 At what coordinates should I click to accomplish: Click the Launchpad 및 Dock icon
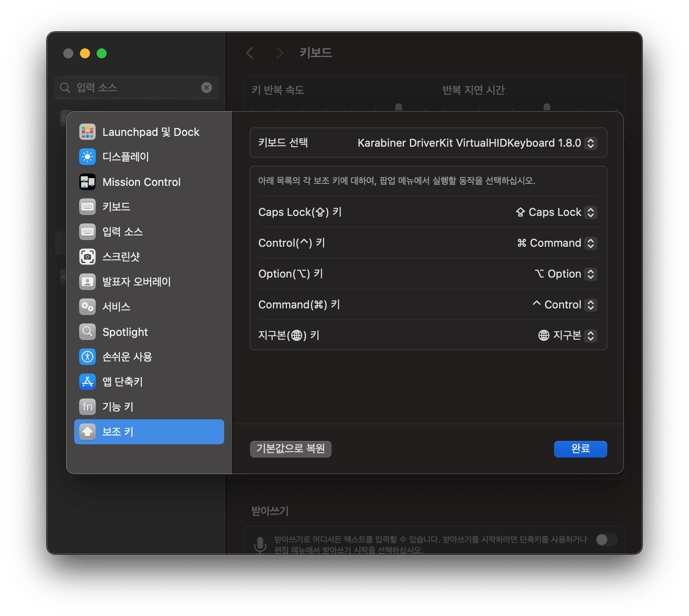[87, 132]
